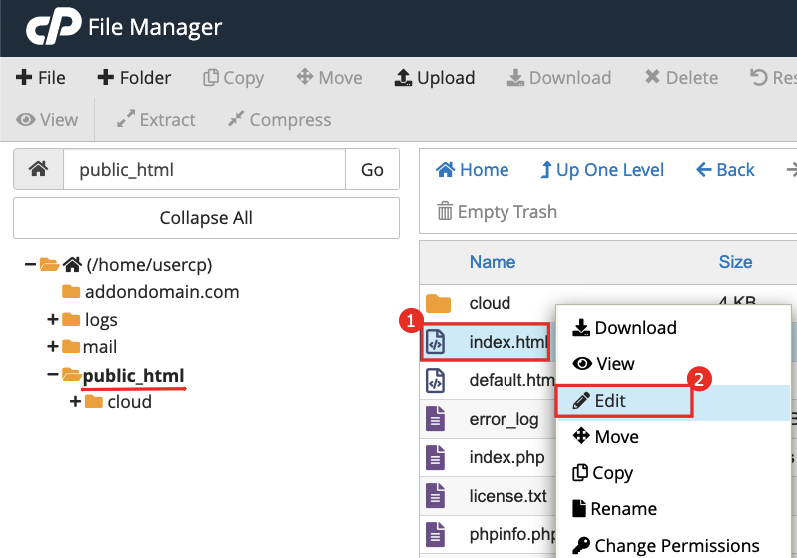Click the index.php document icon
The height and width of the screenshot is (558, 797).
[435, 457]
